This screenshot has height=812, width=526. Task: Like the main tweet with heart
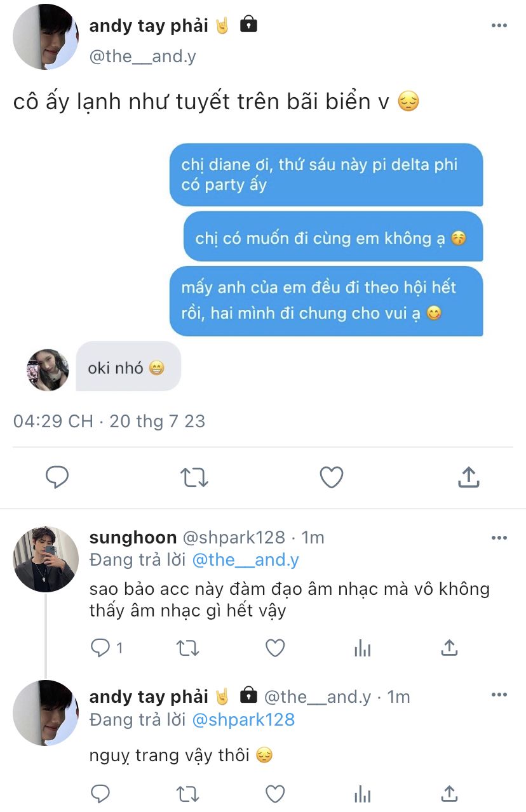point(331,477)
